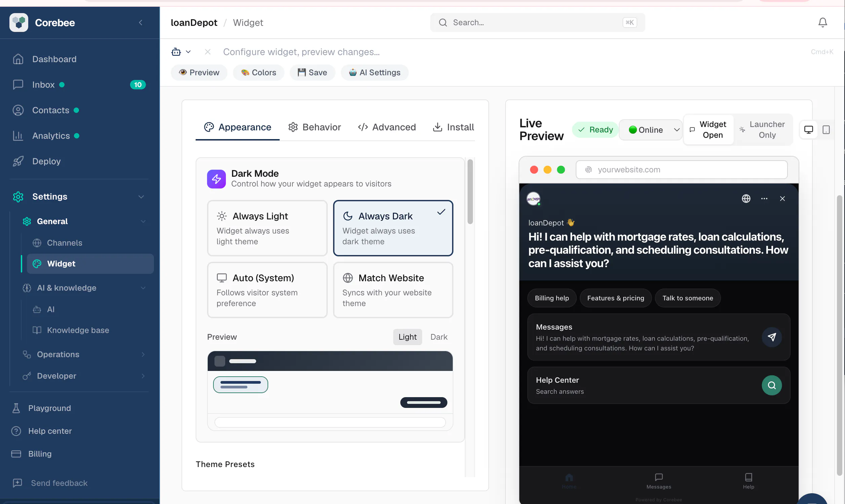Click the Preview quick action button
845x504 pixels.
click(199, 72)
